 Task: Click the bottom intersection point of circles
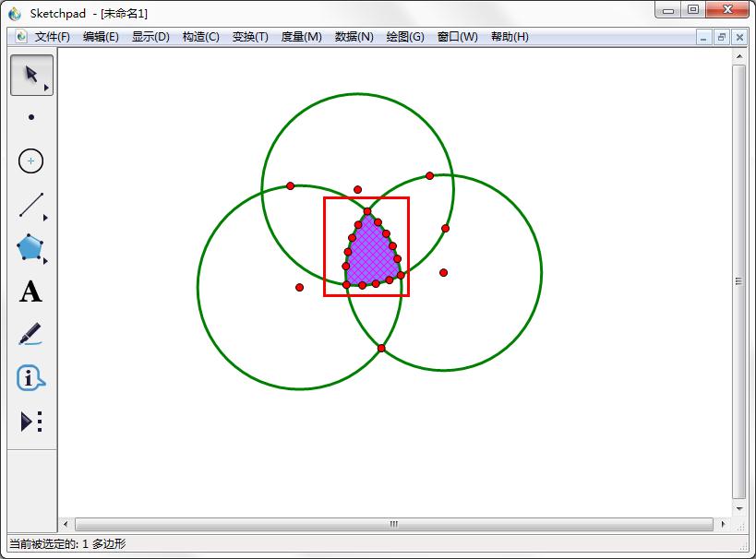coord(381,348)
